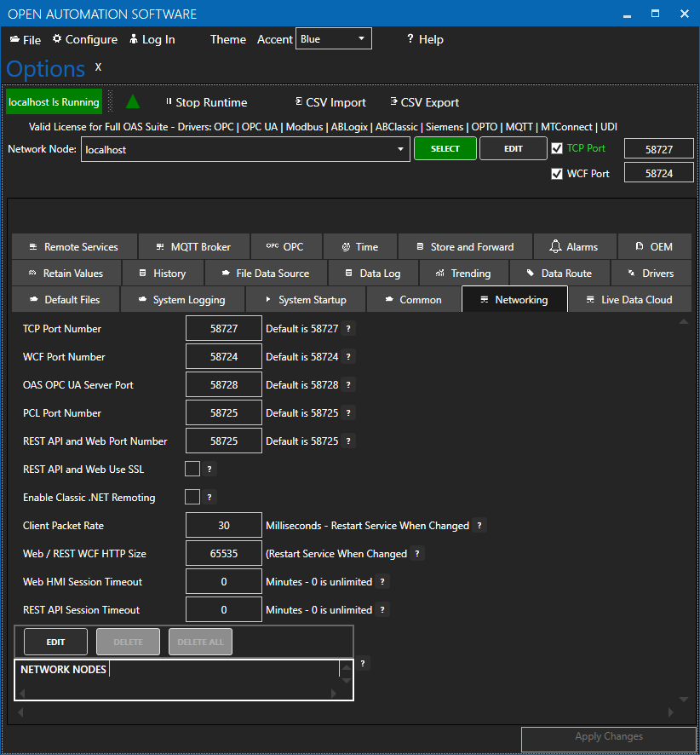Click the help icon beside Network Nodes list
This screenshot has height=755, width=700.
coord(364,663)
